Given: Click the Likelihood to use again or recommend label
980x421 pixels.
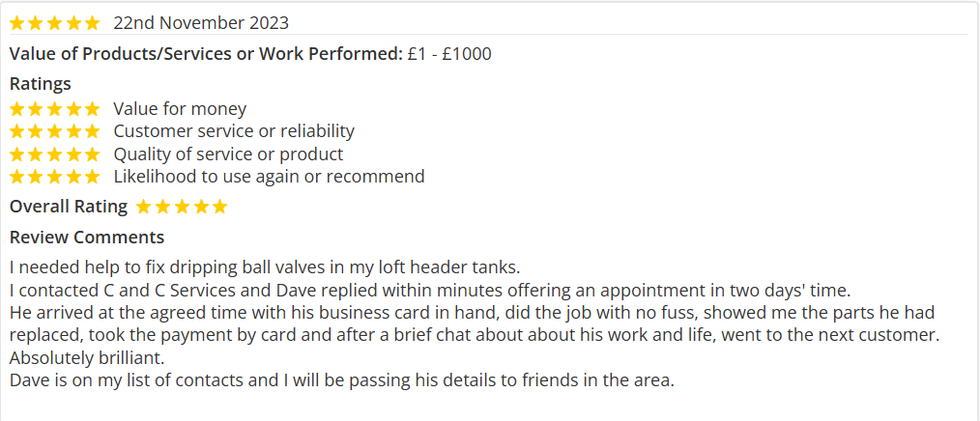Looking at the screenshot, I should click(269, 177).
